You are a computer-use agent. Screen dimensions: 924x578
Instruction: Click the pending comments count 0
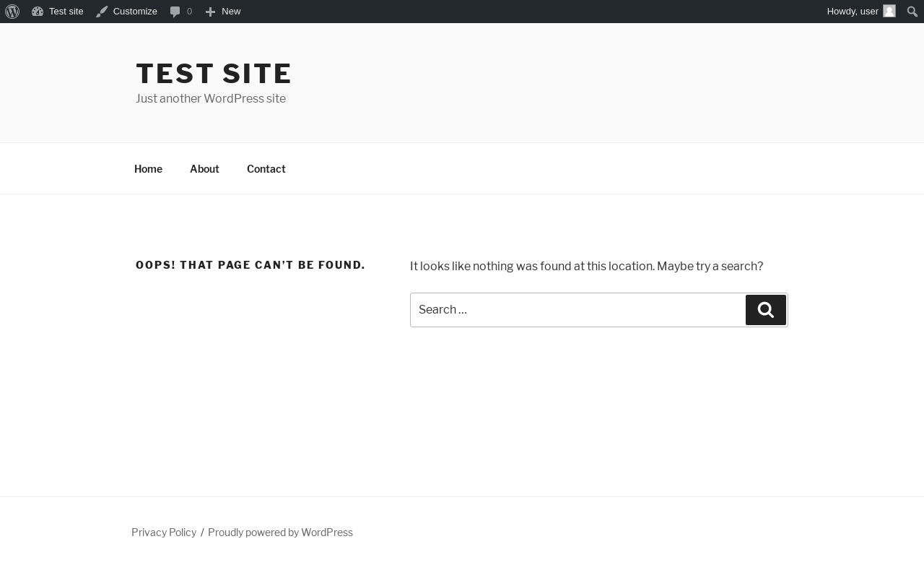189,12
